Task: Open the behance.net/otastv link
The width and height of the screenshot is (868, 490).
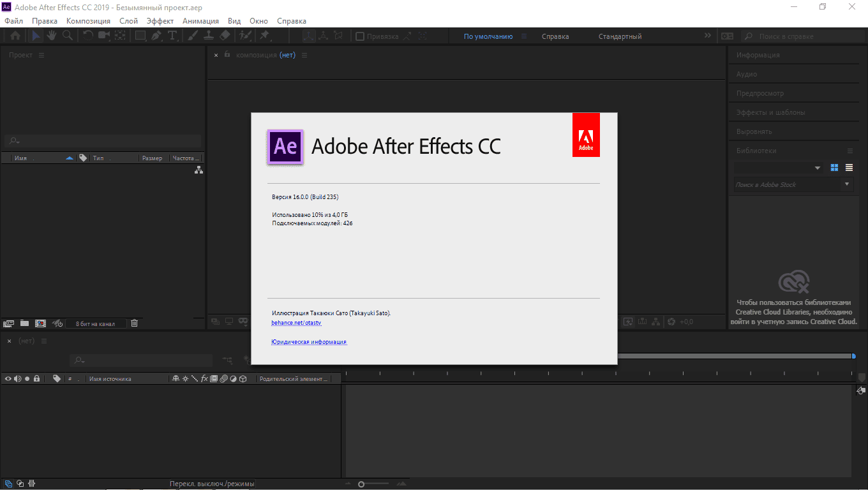Action: click(296, 323)
